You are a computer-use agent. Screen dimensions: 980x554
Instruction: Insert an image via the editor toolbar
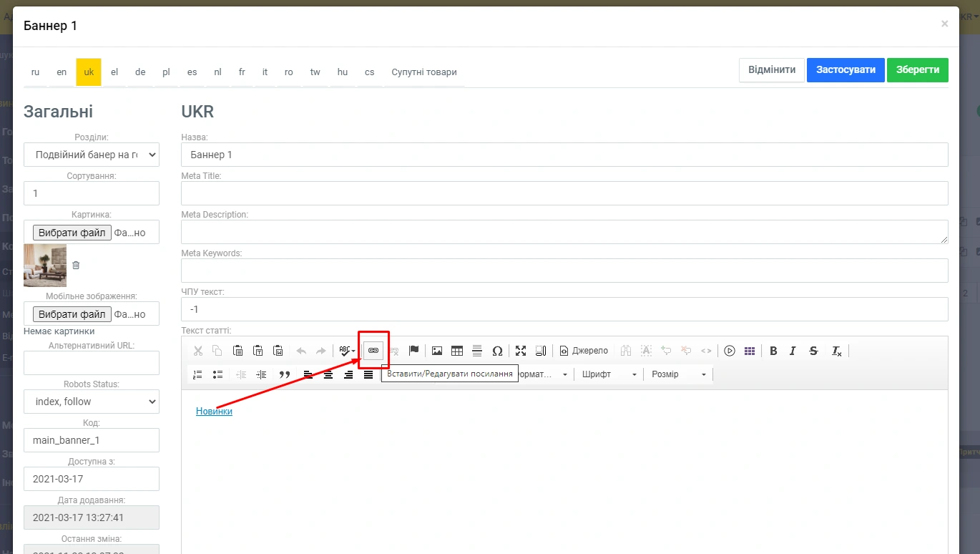[437, 351]
